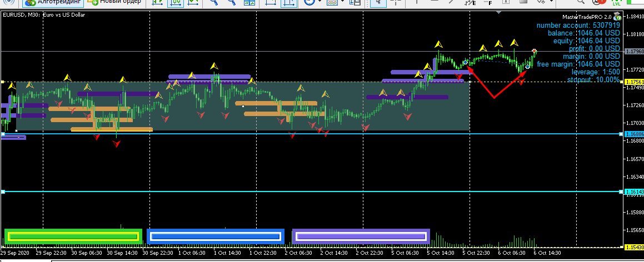Open the timeframe clock icon
644x262 pixels.
pos(309,2)
